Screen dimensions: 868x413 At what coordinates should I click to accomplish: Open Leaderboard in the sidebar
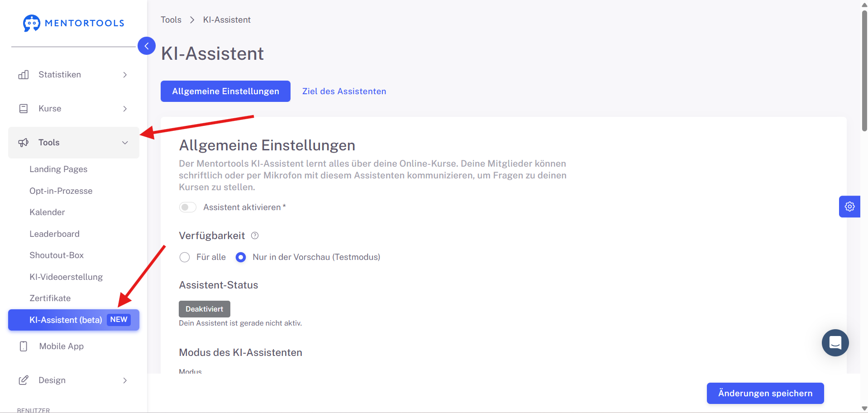[x=54, y=234]
